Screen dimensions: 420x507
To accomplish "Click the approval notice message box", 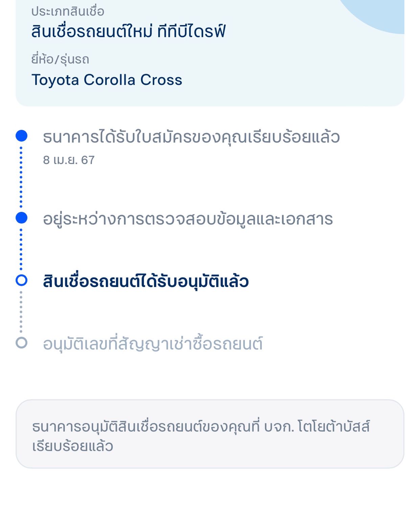I will (x=210, y=434).
